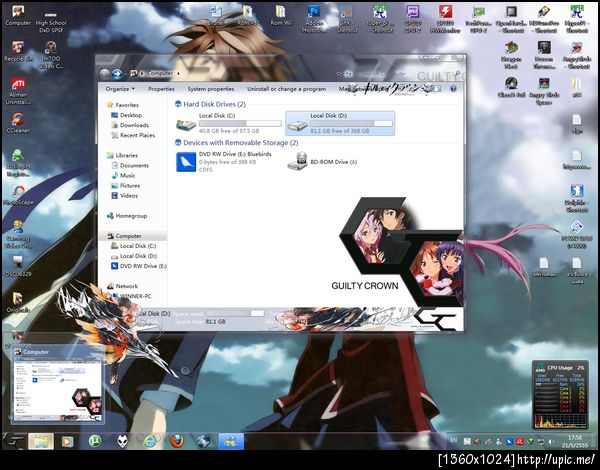Open the media player taskbar icon
Image resolution: width=600 pixels, height=470 pixels.
[x=67, y=441]
